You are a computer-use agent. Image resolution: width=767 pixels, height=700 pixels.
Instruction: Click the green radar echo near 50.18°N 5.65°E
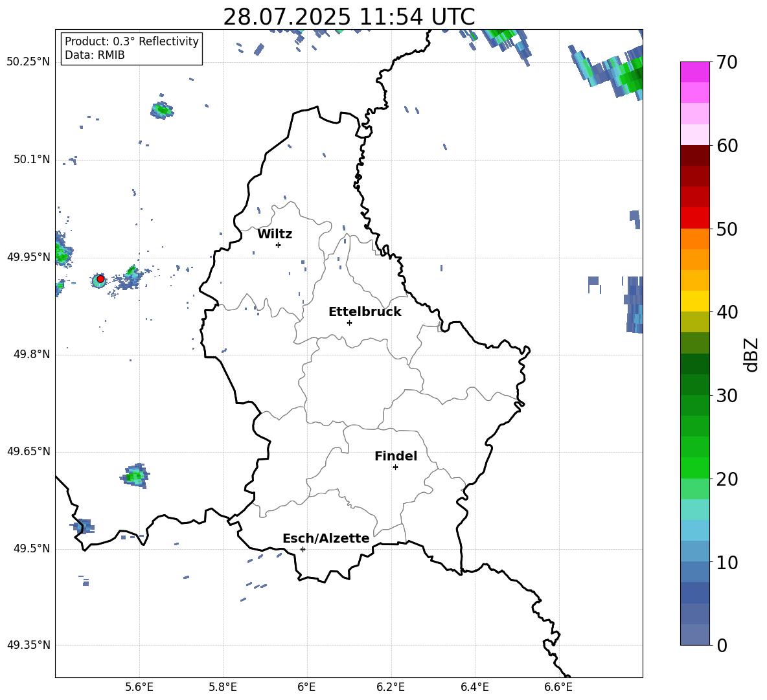coord(161,110)
